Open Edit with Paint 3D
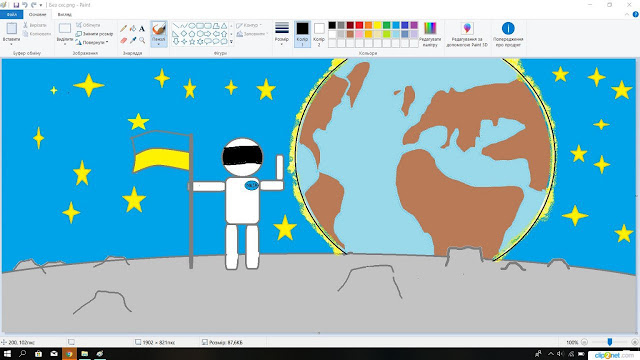 tap(467, 34)
